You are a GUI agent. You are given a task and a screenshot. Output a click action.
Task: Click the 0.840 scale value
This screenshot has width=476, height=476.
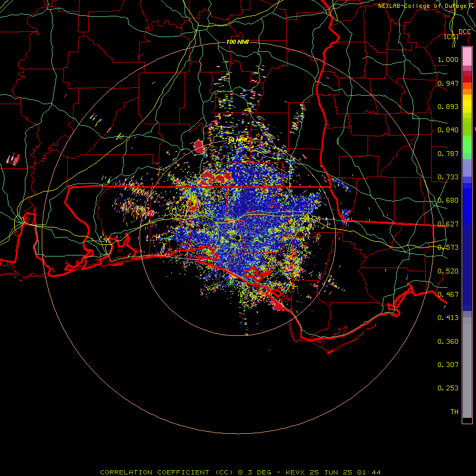448,130
